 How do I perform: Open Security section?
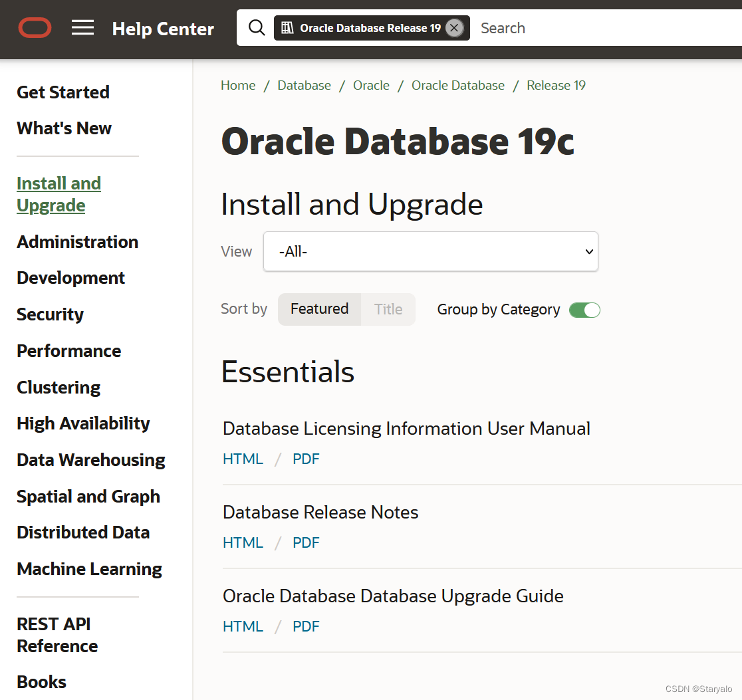(x=50, y=314)
